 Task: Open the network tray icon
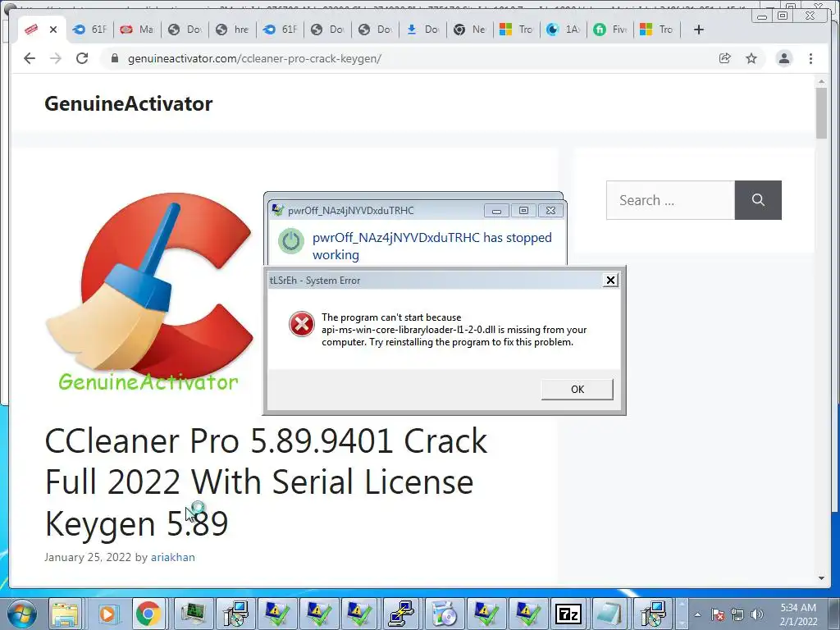coord(737,614)
